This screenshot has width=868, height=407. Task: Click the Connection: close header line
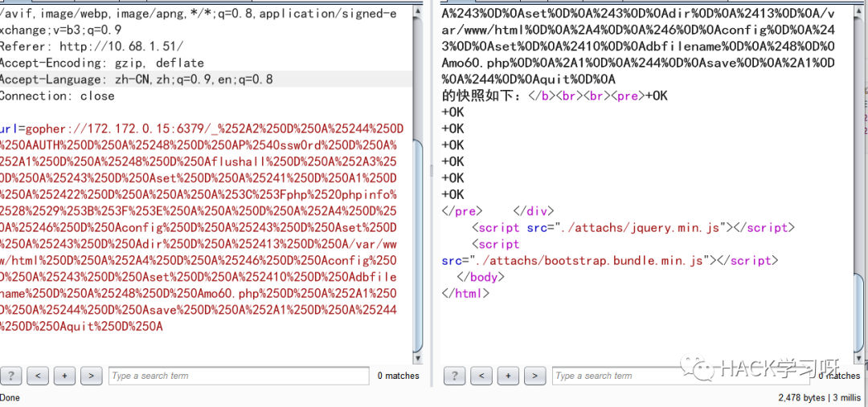click(57, 96)
